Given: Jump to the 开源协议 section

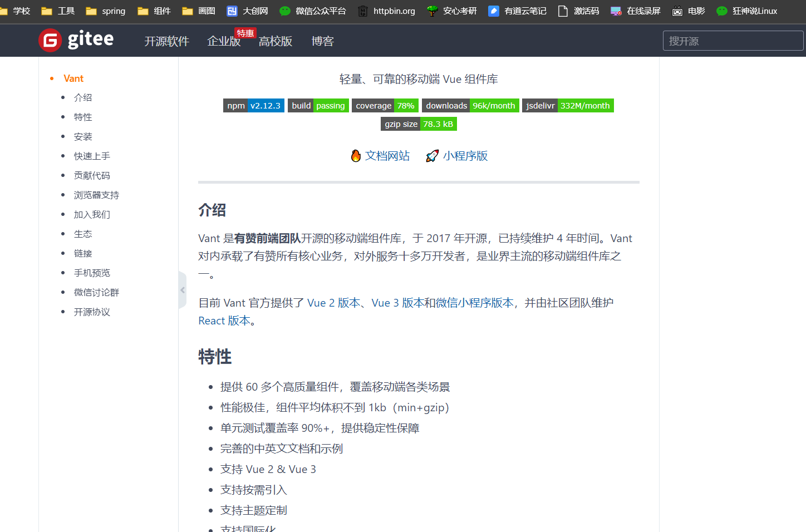Looking at the screenshot, I should pyautogui.click(x=92, y=312).
